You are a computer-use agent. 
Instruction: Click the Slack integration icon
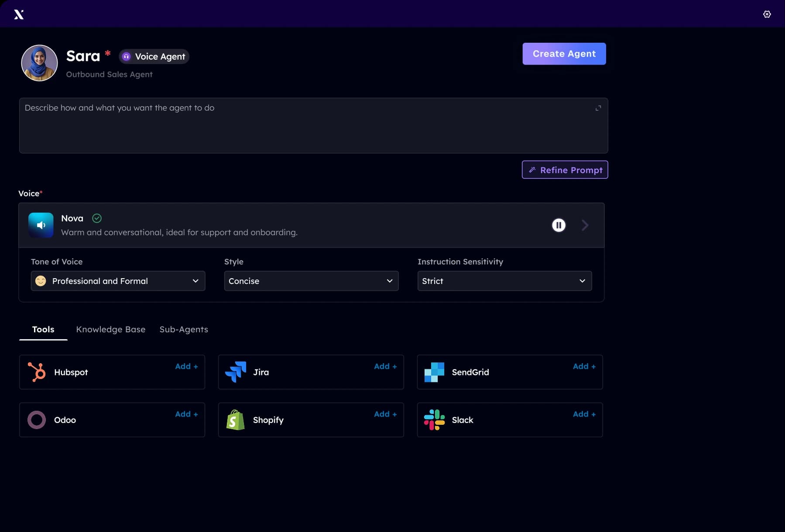click(x=434, y=420)
